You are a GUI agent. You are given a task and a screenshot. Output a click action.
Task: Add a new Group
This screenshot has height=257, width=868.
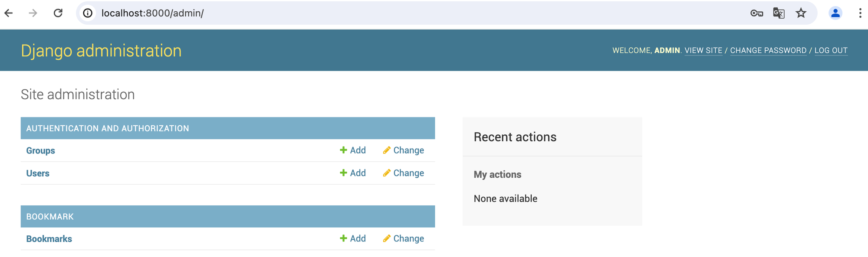point(353,150)
